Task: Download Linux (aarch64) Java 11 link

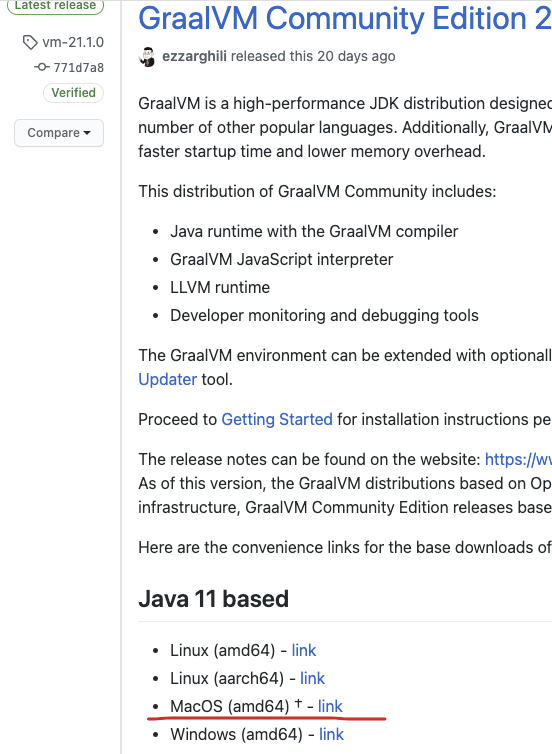Action: tap(312, 678)
